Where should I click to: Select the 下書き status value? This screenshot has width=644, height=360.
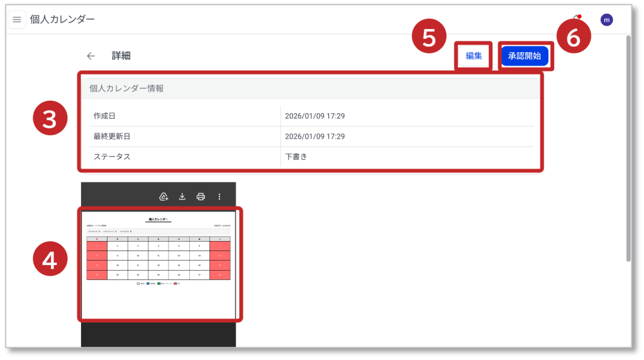pyautogui.click(x=296, y=157)
